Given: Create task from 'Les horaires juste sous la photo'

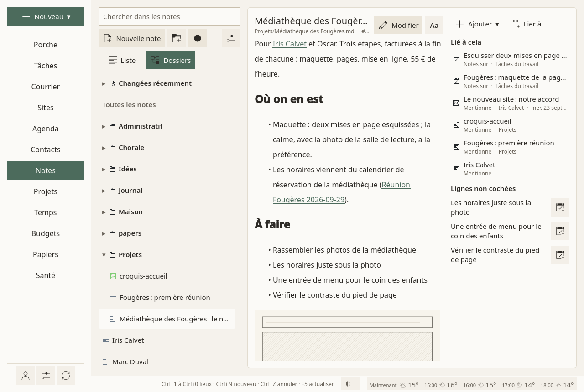Looking at the screenshot, I should point(560,207).
